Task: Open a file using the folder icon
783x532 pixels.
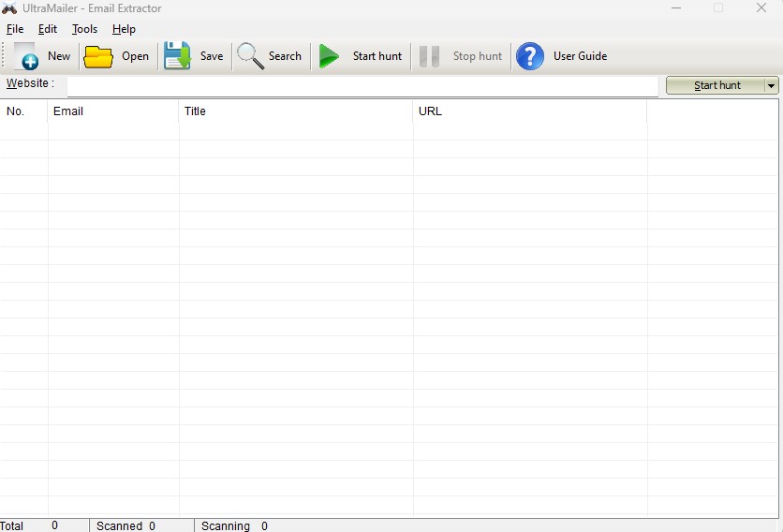Action: tap(98, 56)
